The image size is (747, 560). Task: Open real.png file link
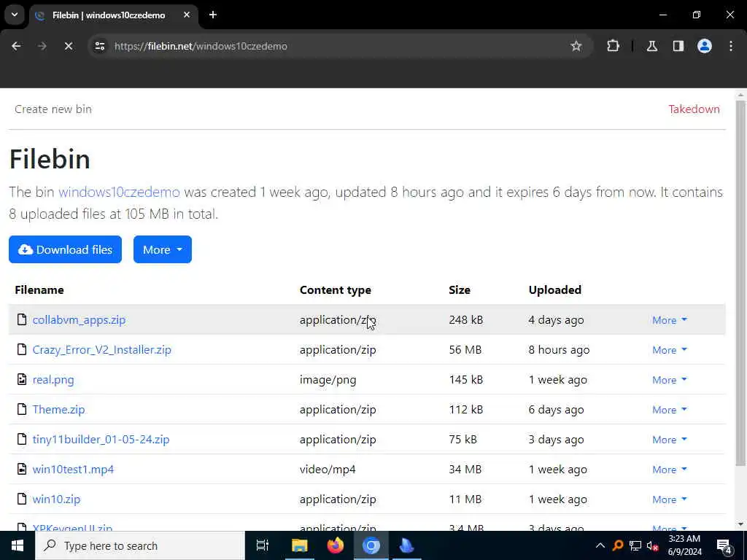click(53, 380)
